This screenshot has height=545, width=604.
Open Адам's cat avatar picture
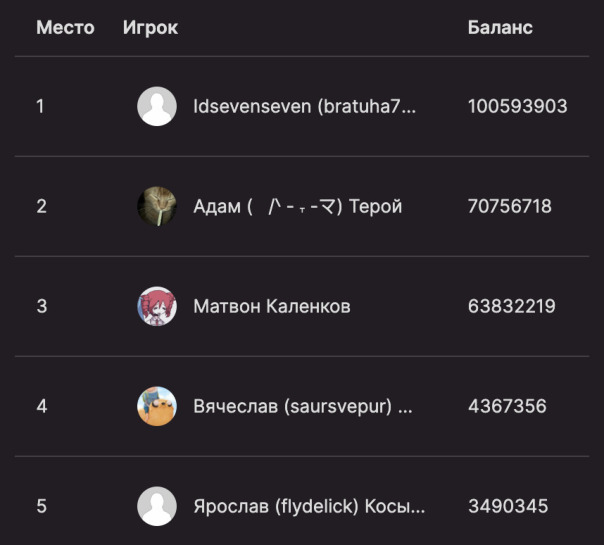point(157,206)
